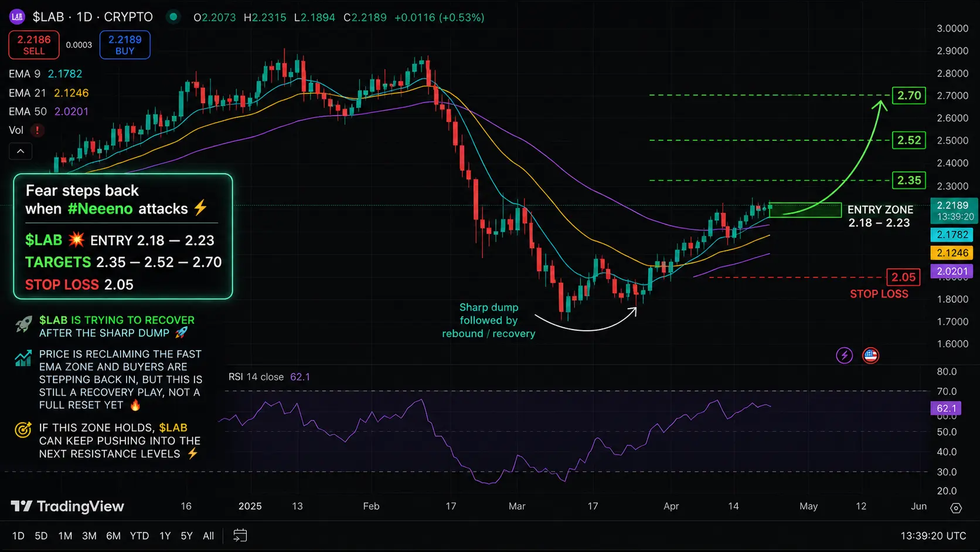
Task: Click the blue BUY button
Action: [125, 45]
